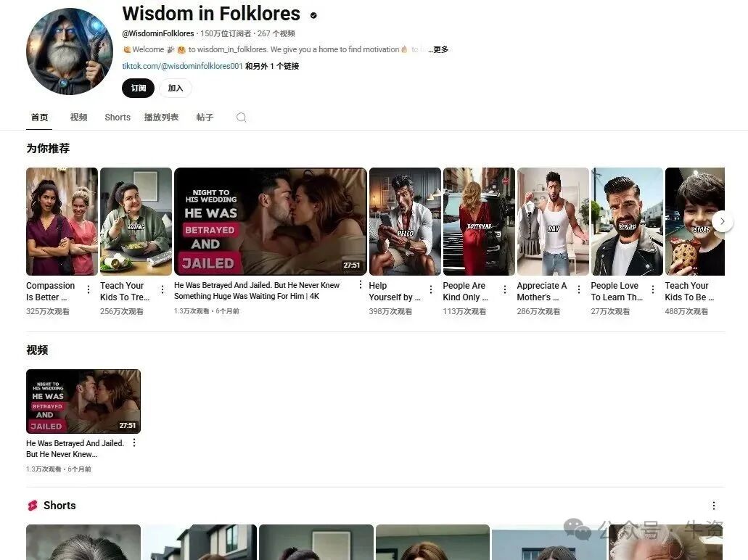Play small Betrayed And Jailed thumbnail in 视频 section
Image resolution: width=748 pixels, height=560 pixels.
click(83, 401)
